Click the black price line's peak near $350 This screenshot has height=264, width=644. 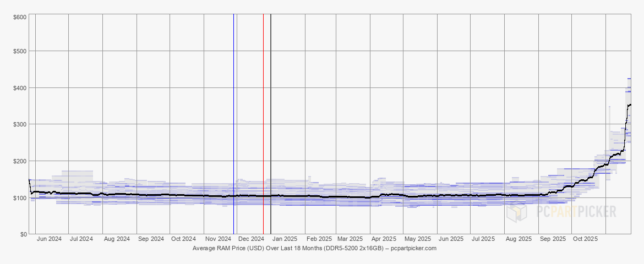click(629, 105)
